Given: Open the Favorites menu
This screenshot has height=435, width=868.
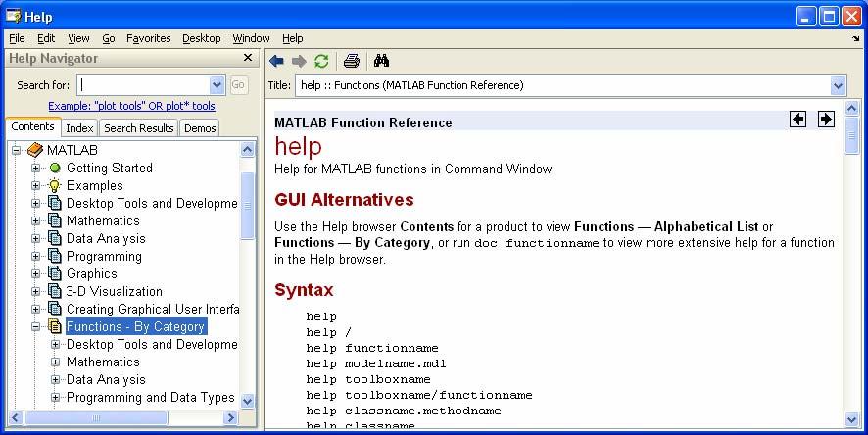Looking at the screenshot, I should point(148,38).
